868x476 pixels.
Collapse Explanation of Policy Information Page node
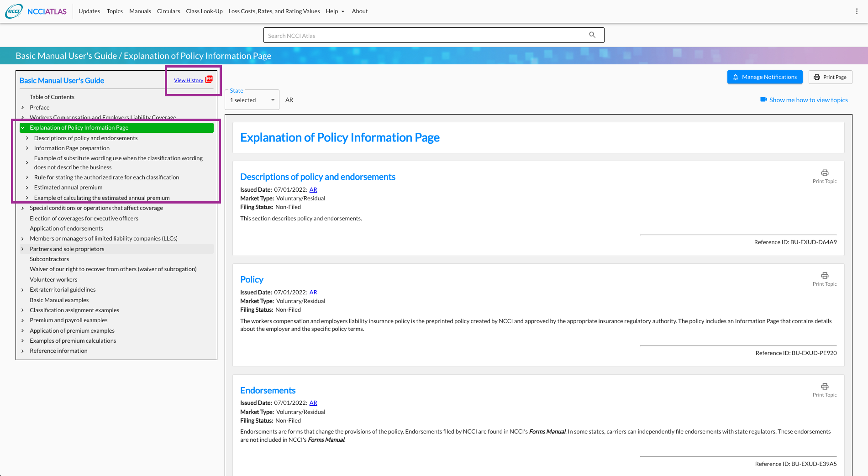point(23,128)
